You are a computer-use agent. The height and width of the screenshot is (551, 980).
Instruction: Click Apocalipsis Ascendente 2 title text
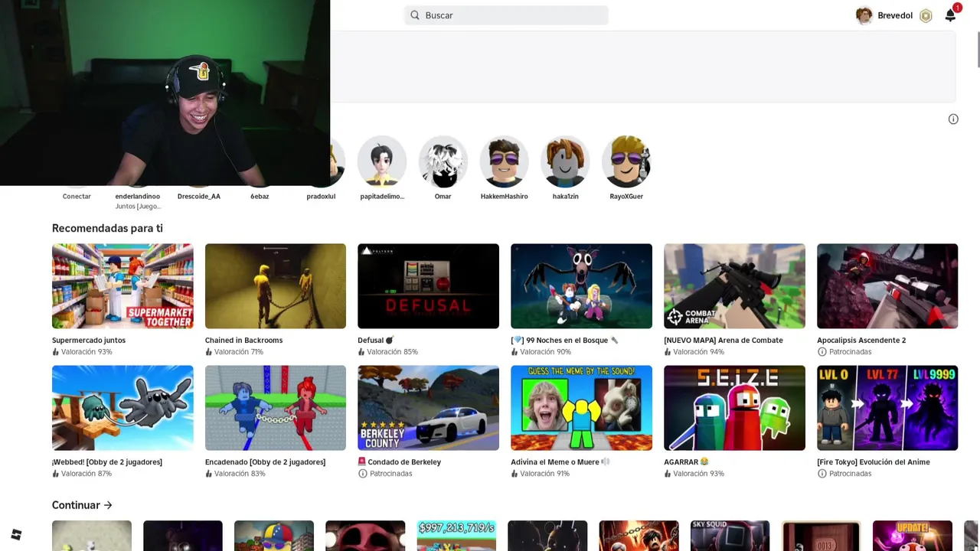tap(861, 340)
